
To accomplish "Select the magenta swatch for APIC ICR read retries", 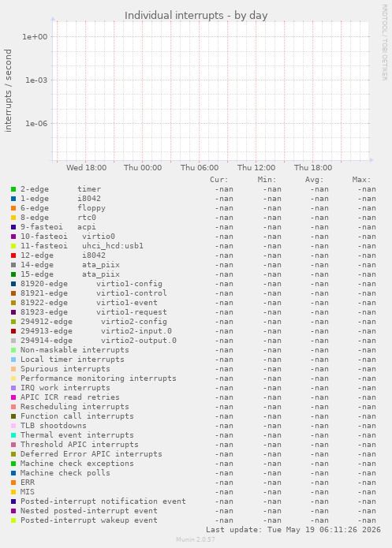I will tap(13, 397).
